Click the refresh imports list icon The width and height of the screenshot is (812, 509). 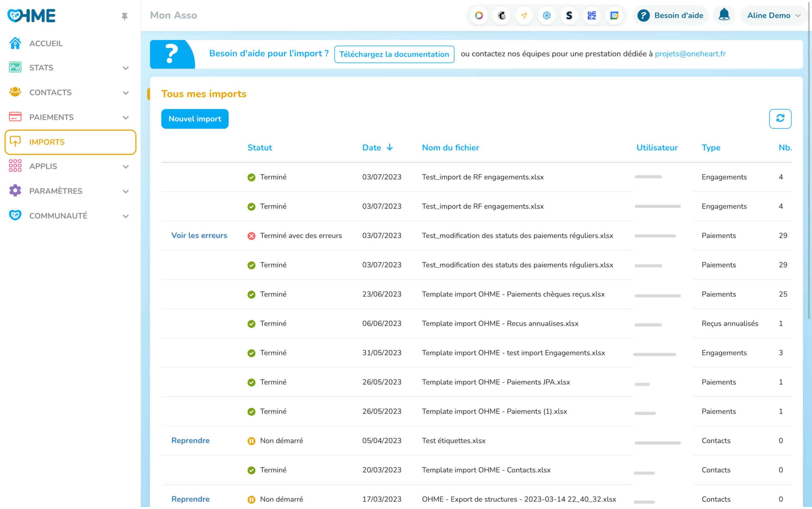click(780, 119)
